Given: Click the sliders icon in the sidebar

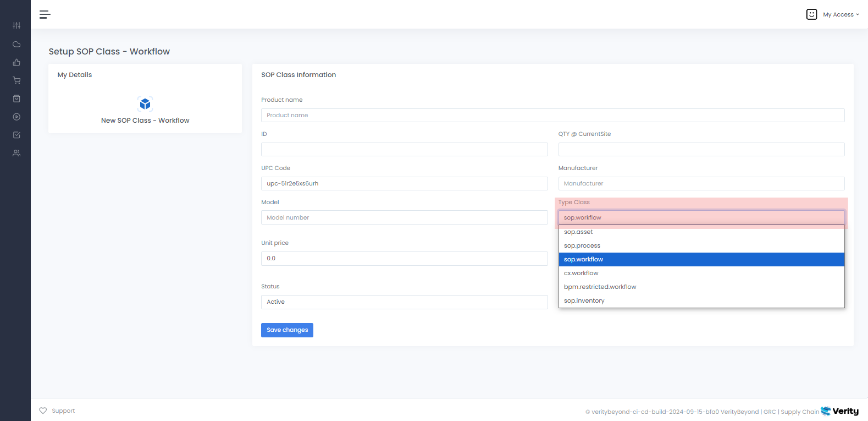Looking at the screenshot, I should click(x=16, y=25).
